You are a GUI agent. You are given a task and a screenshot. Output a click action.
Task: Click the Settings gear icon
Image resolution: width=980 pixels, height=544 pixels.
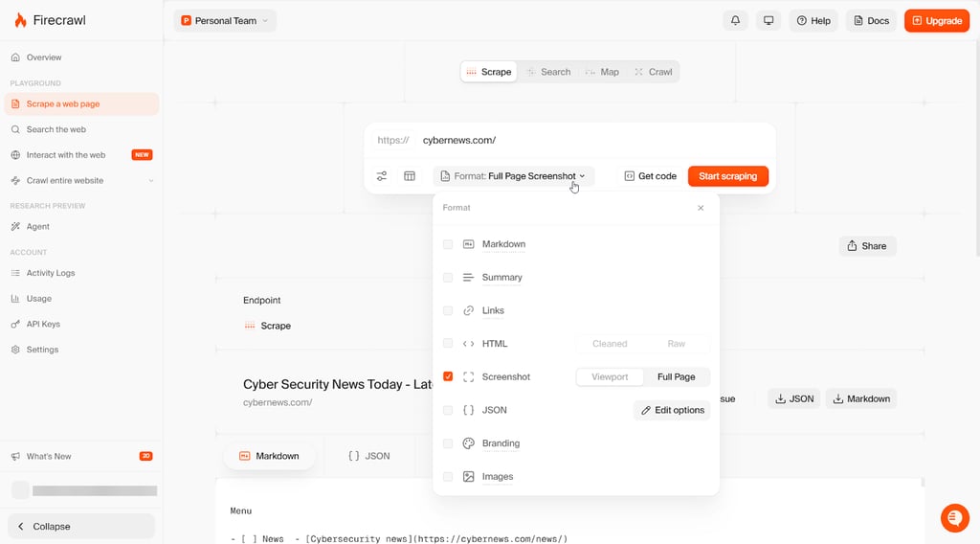click(15, 350)
